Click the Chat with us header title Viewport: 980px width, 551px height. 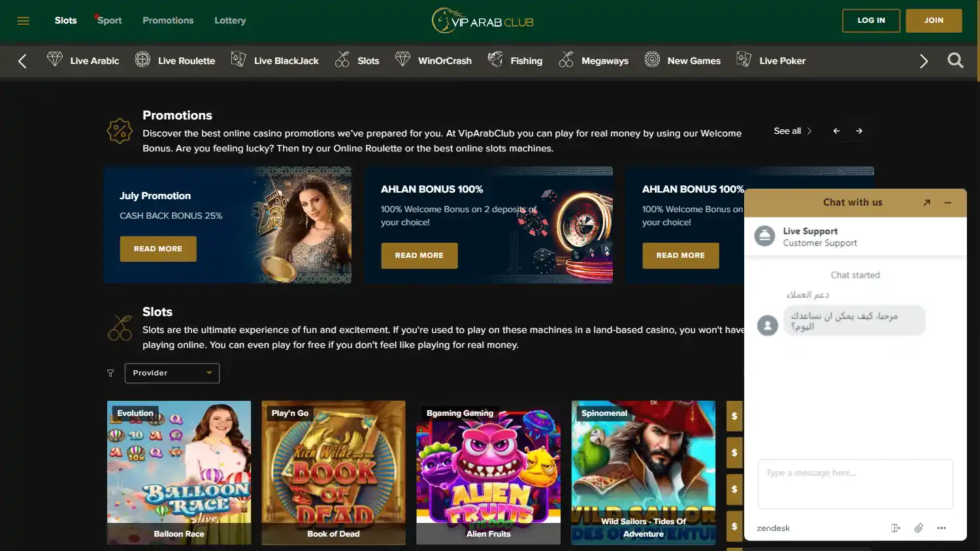point(853,202)
